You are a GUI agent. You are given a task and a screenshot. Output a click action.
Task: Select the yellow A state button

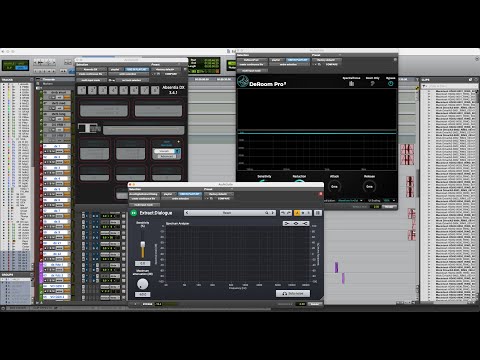pos(297,213)
